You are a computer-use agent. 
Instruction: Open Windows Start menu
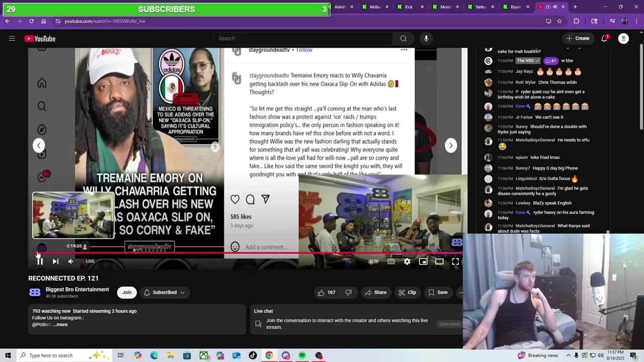[8, 355]
